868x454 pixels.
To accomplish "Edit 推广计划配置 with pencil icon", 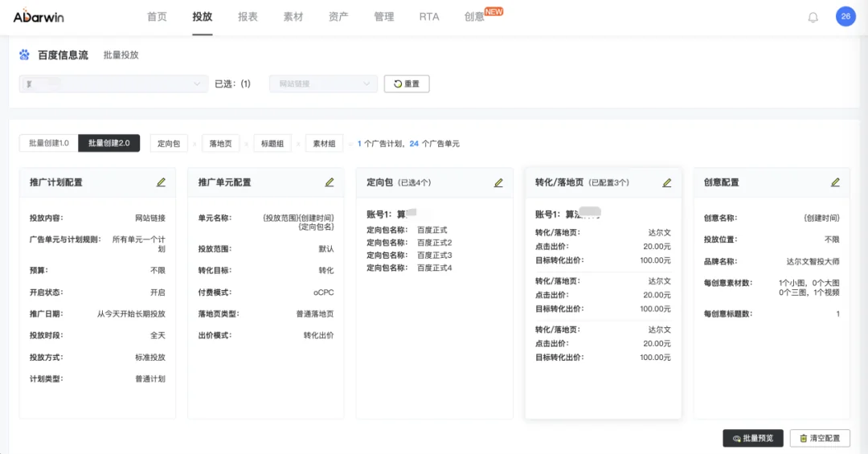I will [161, 182].
